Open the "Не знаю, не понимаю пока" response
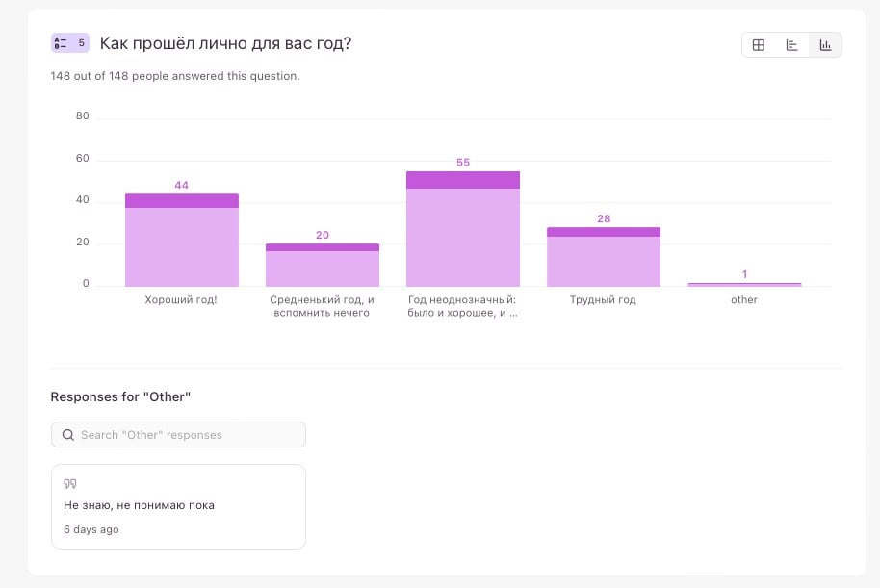The image size is (880, 588). pyautogui.click(x=140, y=505)
